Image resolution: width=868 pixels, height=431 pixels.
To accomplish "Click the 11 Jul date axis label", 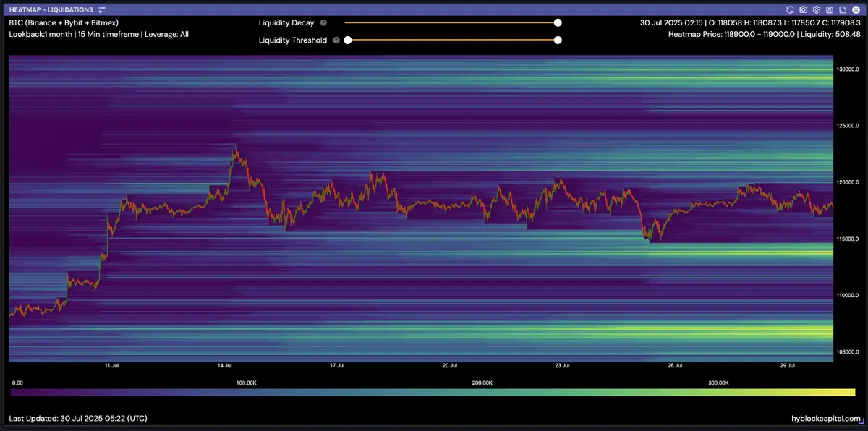I will (x=111, y=366).
